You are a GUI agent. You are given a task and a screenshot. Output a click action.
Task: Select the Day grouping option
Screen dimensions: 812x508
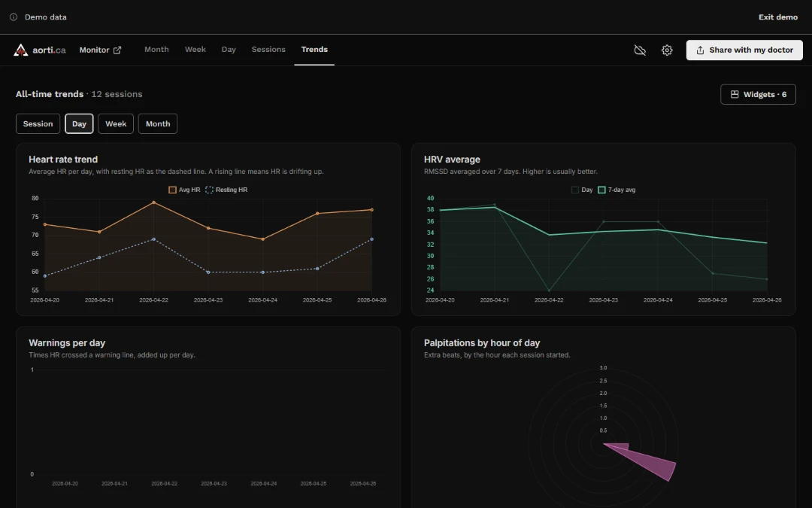(79, 123)
